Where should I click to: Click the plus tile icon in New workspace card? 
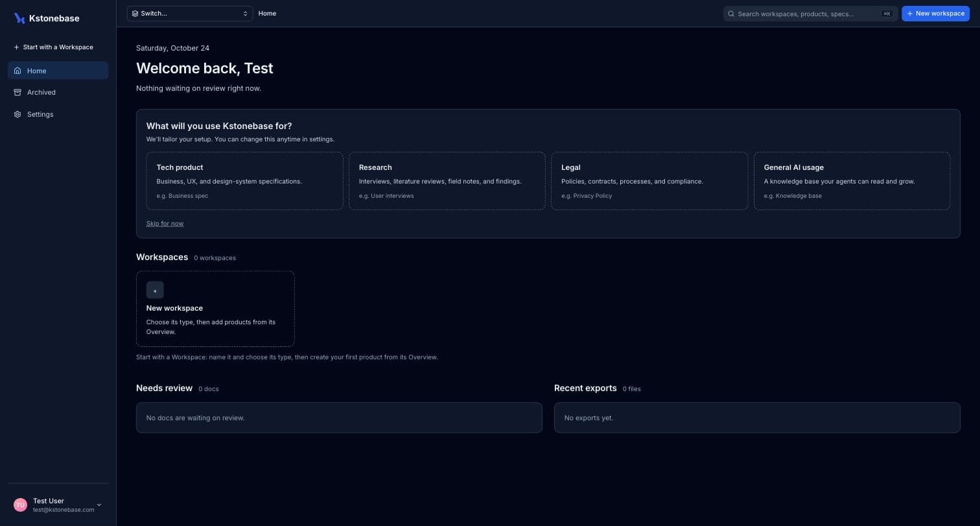[155, 290]
